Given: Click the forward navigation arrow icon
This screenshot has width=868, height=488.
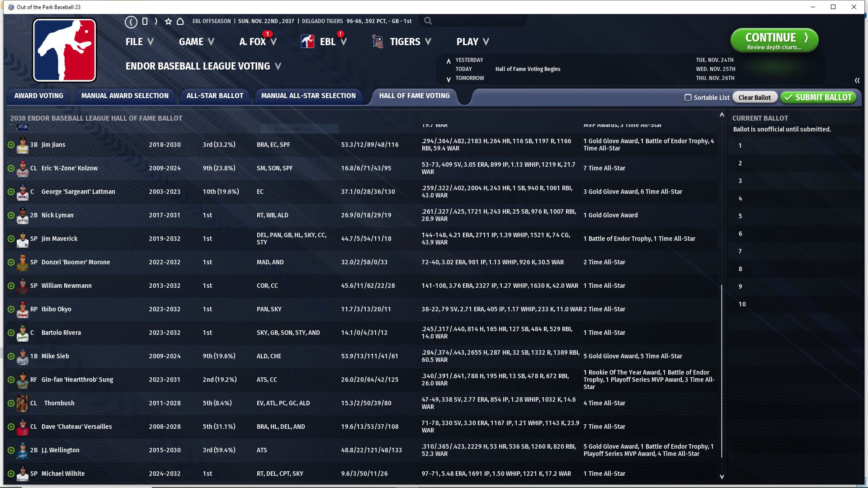Looking at the screenshot, I should click(x=156, y=21).
